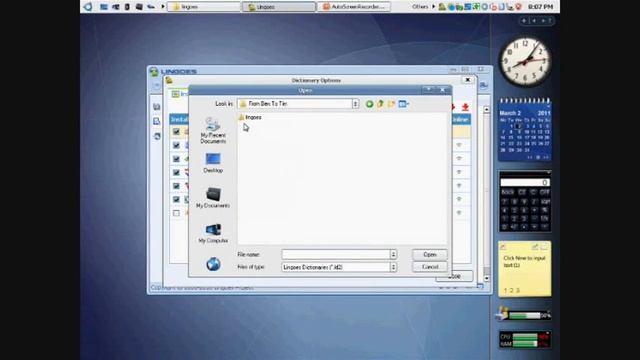Go to My Computer in places bar
The image size is (640, 360).
[x=213, y=233]
